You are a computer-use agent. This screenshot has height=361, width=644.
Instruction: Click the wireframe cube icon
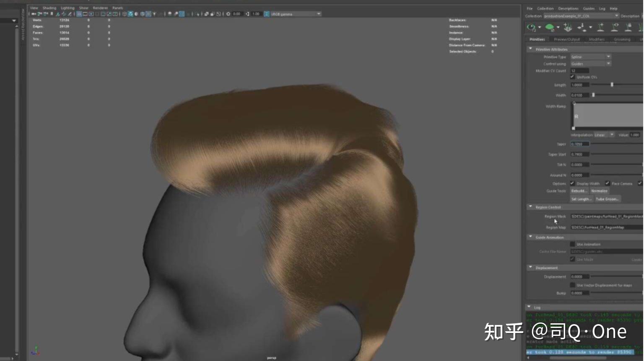125,14
